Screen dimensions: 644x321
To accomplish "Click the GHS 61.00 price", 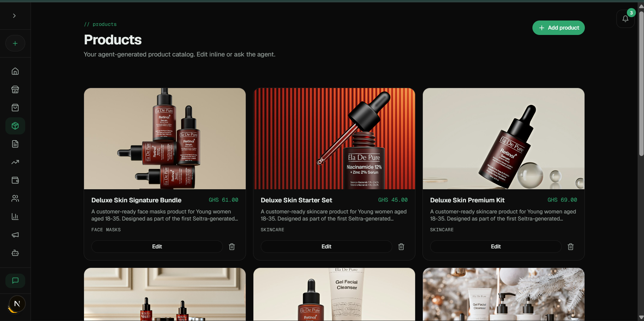I will (224, 200).
